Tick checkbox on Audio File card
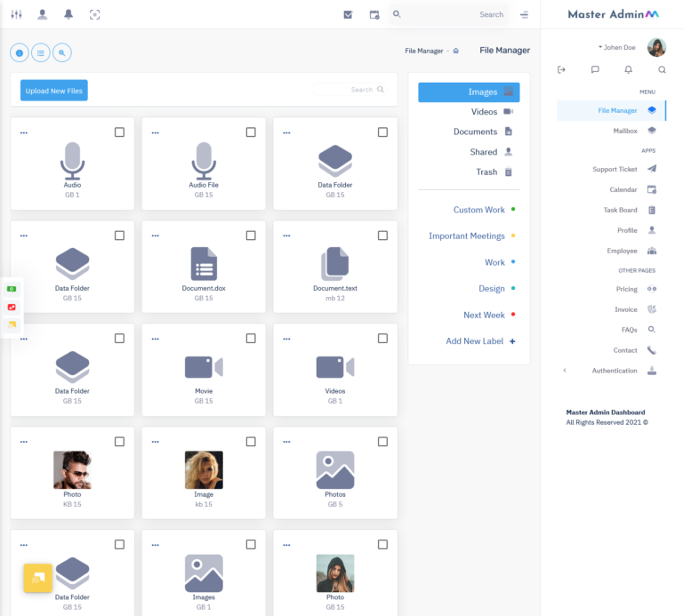 (x=251, y=132)
